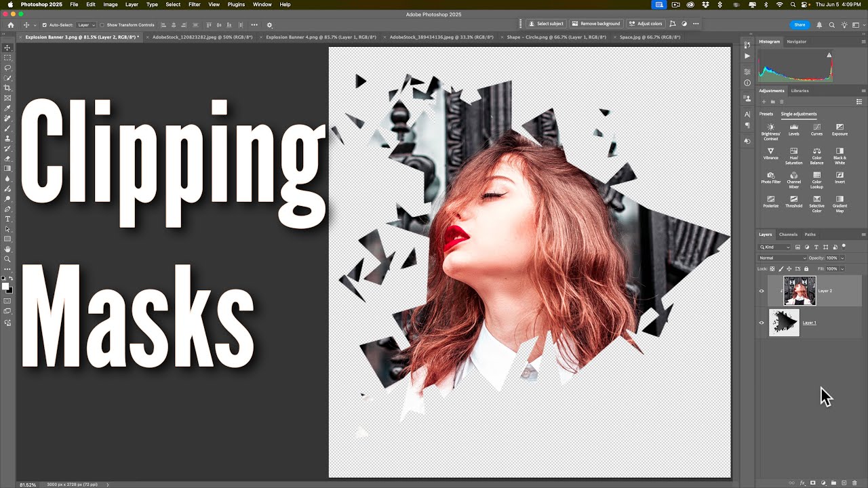Open the Opacity dropdown
868x488 pixels.
(x=843, y=258)
